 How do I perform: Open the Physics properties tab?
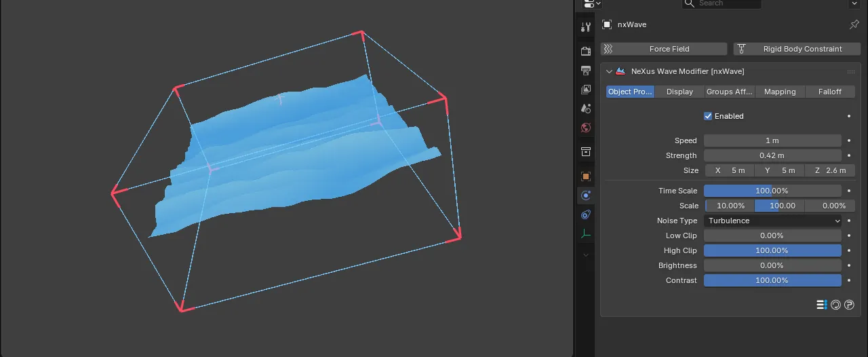pos(586,195)
